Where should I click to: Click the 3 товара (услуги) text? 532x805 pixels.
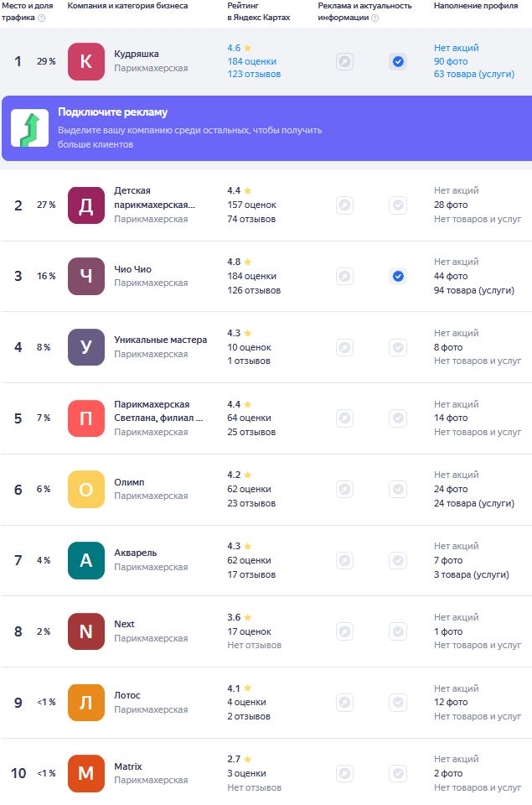coord(472,574)
